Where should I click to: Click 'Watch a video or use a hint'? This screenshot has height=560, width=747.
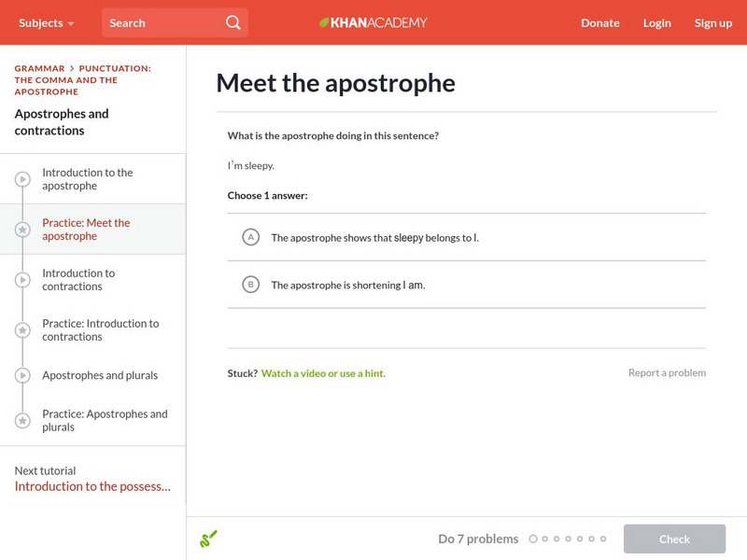click(323, 373)
